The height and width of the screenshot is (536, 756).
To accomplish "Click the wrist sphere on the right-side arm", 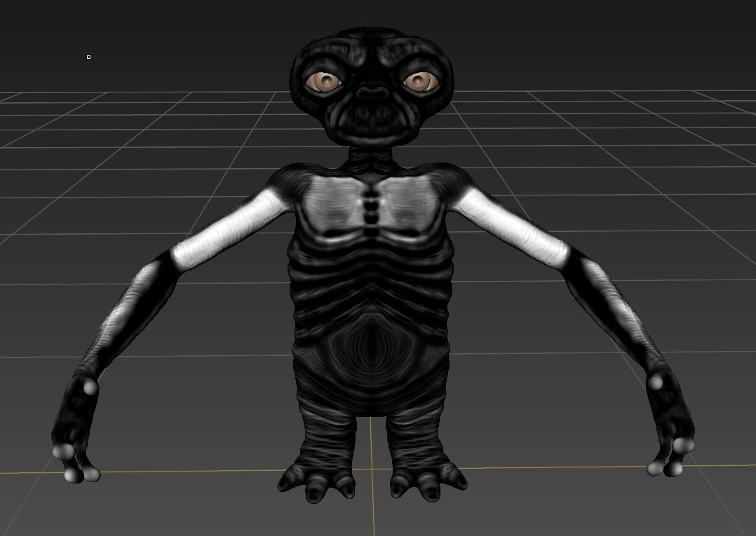I will tap(656, 382).
